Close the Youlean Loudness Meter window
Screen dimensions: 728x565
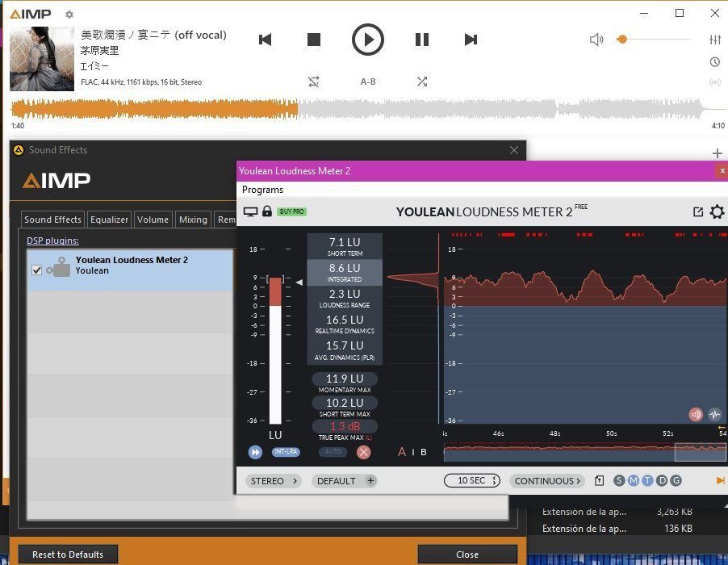tap(722, 171)
